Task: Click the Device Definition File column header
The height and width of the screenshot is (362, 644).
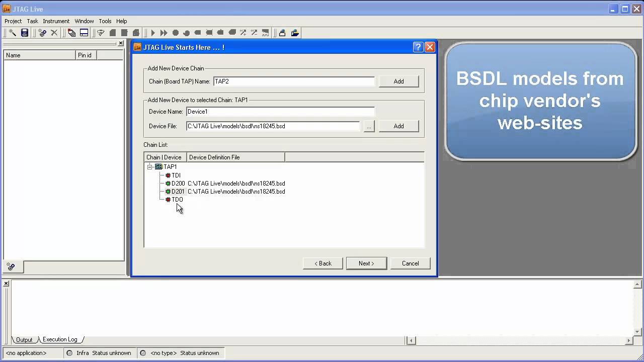Action: [x=236, y=157]
